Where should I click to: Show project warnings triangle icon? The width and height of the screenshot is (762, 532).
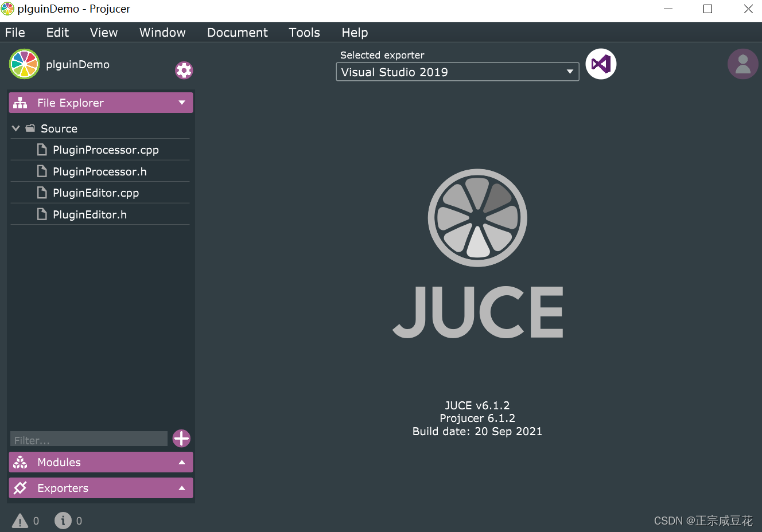pyautogui.click(x=20, y=521)
